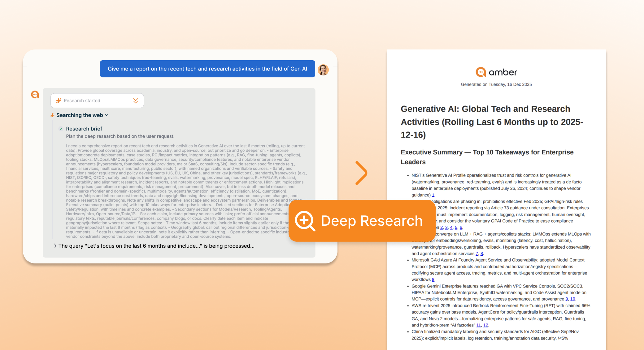
Task: Open citation link 10 in Google Gemini bullet
Action: (572, 299)
